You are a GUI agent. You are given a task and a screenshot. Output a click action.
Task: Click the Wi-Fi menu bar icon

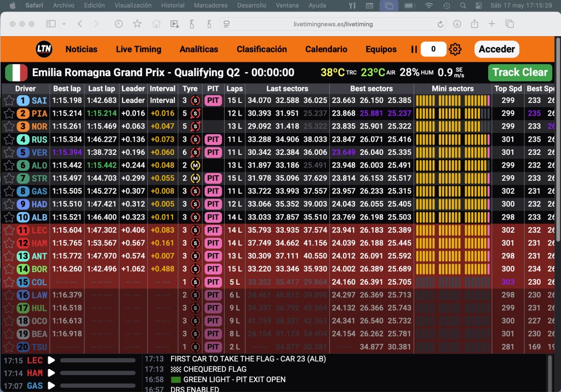point(428,5)
